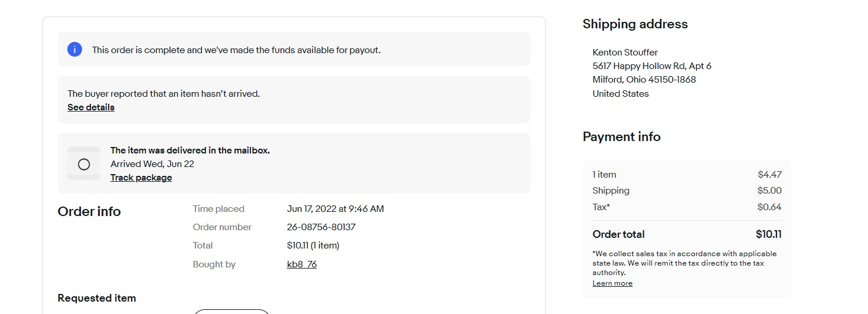Click the Arrived Wed, Jun 22 text
Viewport: 868px width, 314px height.
(152, 164)
